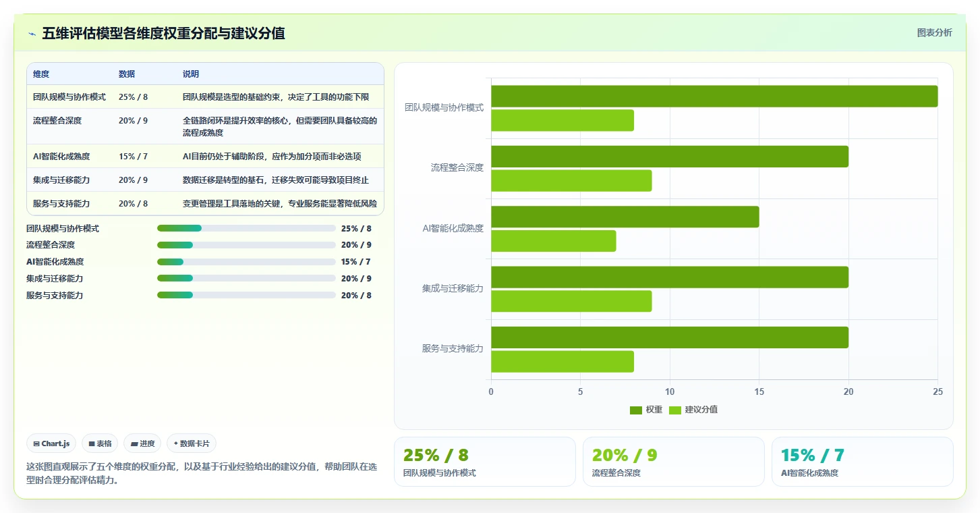Click light green 建议分值 bar for 流程整合深度
Viewport: 980px width, 513px height.
coord(571,180)
